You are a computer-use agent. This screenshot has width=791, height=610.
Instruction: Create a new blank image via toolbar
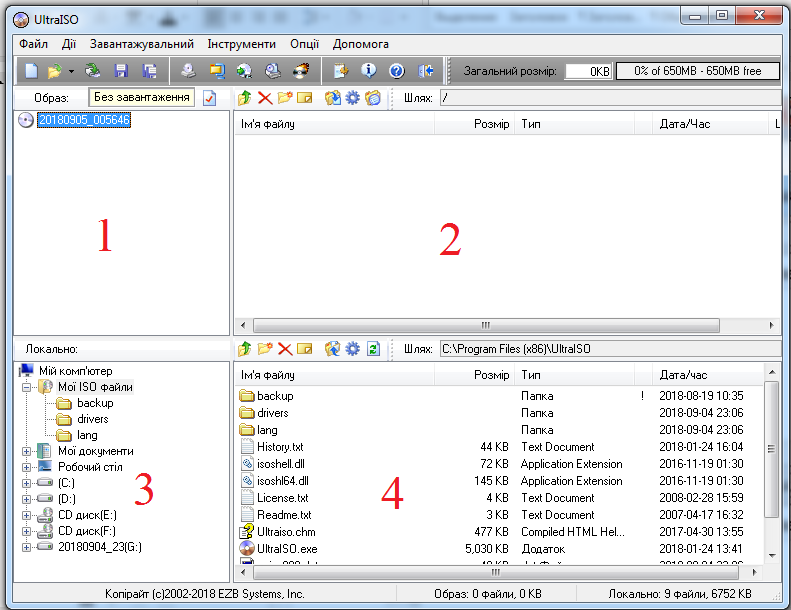[31, 71]
